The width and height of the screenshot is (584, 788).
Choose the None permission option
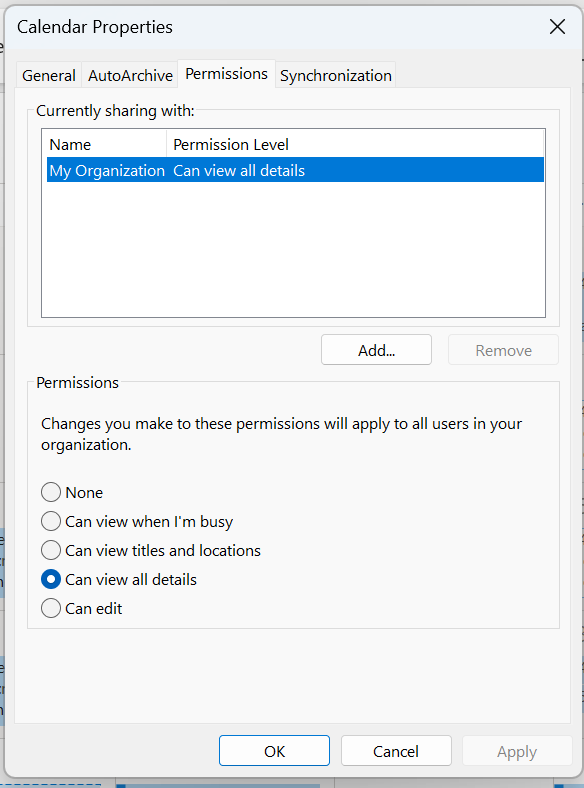pos(72,492)
